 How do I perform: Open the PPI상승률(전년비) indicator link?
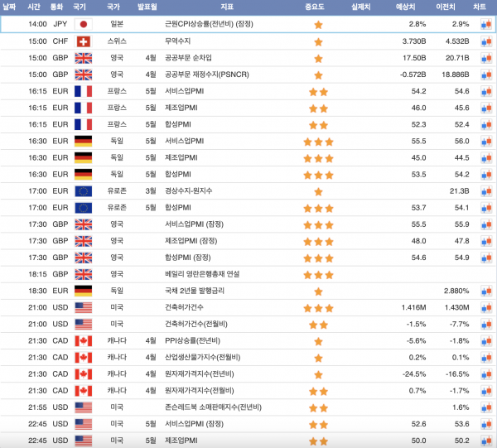(x=195, y=341)
